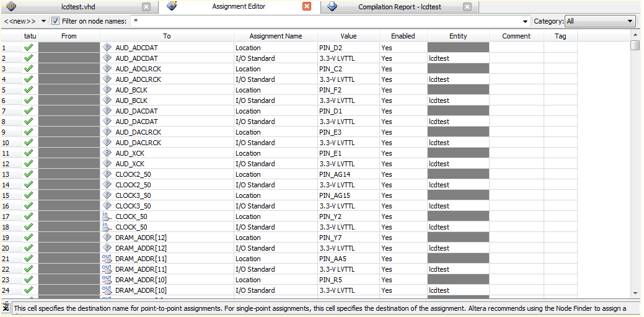644x317 pixels.
Task: Click the scrollbar down arrow
Action: pyautogui.click(x=635, y=293)
